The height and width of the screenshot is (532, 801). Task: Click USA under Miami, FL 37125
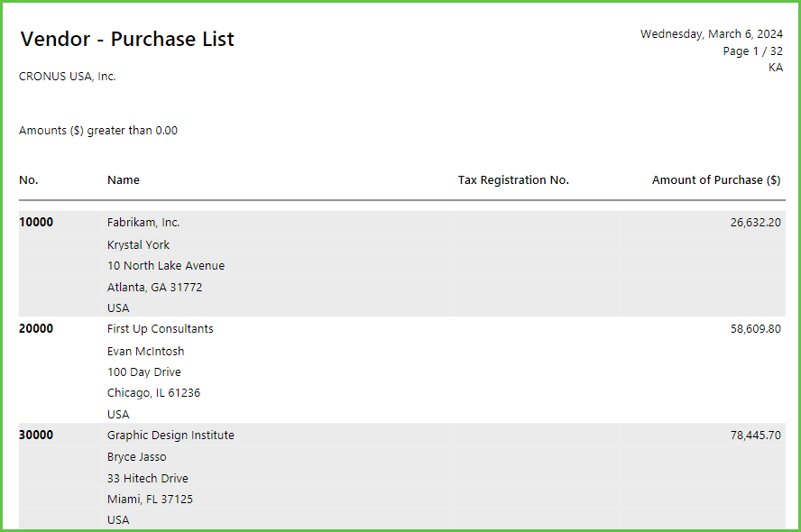[x=118, y=520]
